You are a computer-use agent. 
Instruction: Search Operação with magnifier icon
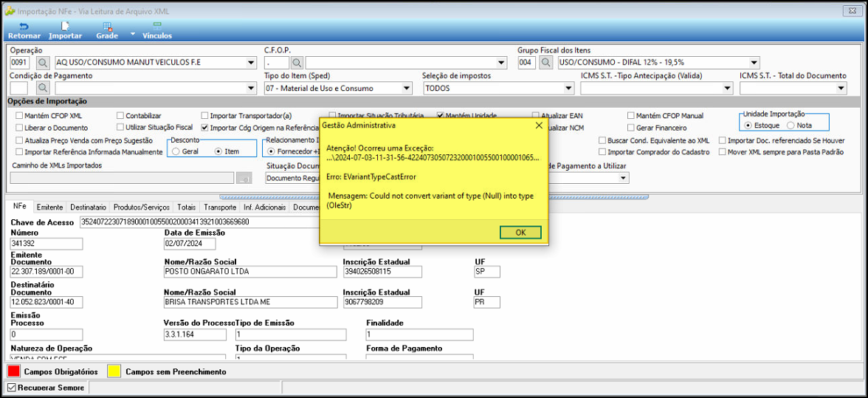coord(44,63)
